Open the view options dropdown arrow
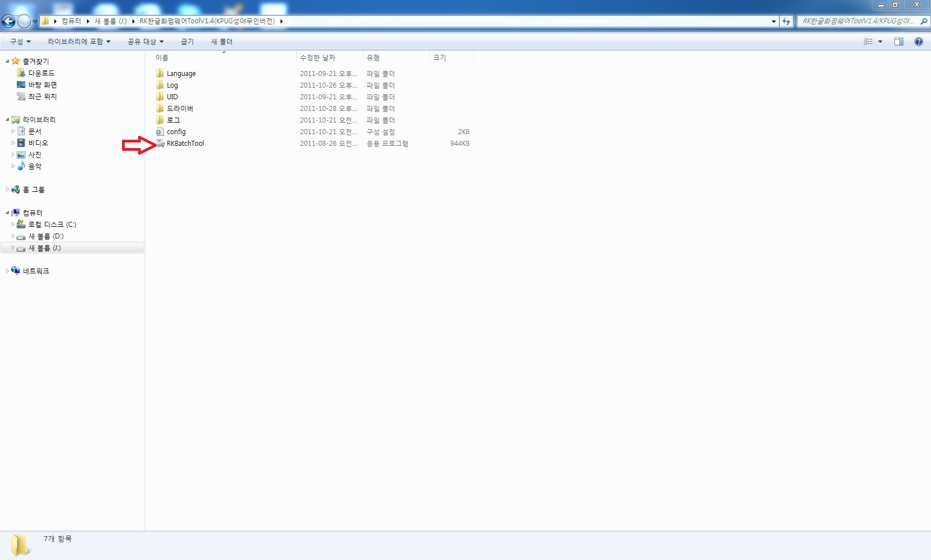931x560 pixels. 880,42
